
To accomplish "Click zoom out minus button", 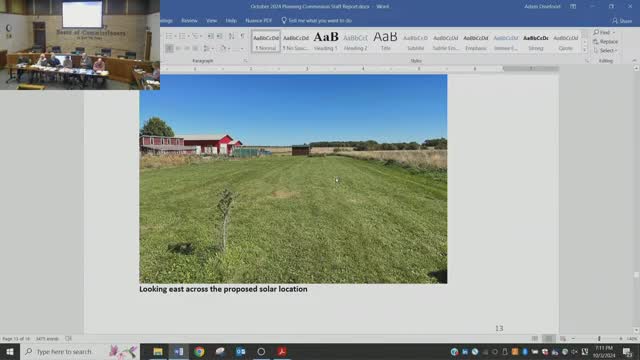I will 573,338.
